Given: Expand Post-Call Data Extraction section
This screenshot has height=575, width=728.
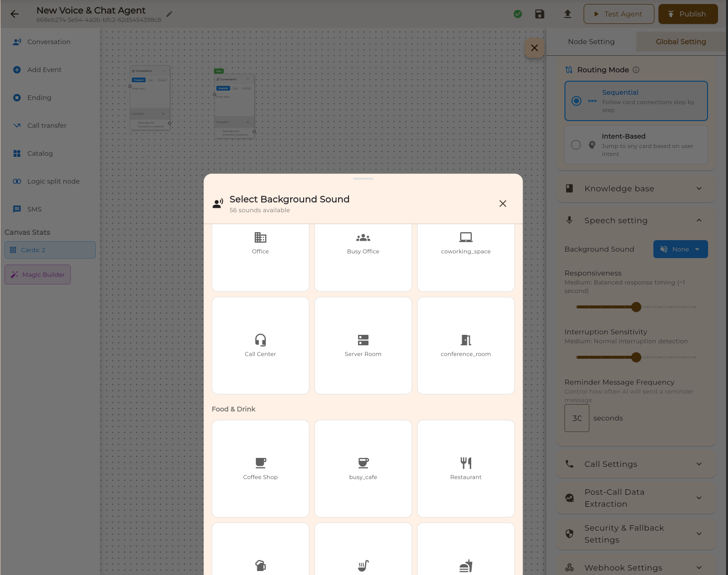Looking at the screenshot, I should tap(636, 498).
